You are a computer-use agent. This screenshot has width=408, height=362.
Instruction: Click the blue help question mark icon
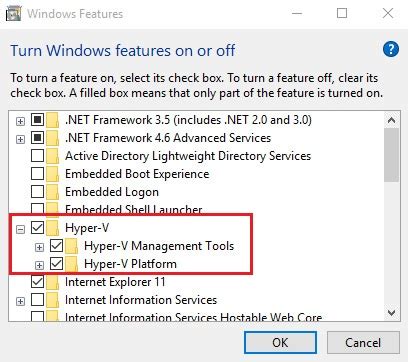click(391, 50)
